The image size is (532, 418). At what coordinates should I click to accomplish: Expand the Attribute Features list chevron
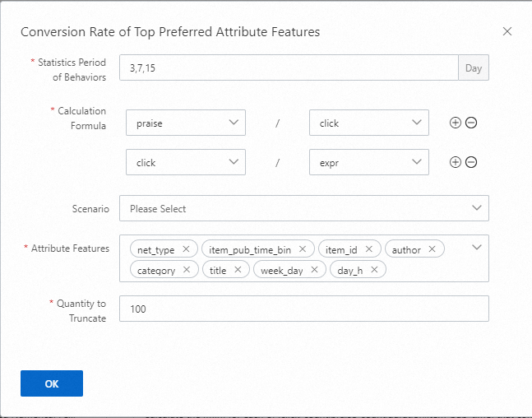tap(477, 247)
